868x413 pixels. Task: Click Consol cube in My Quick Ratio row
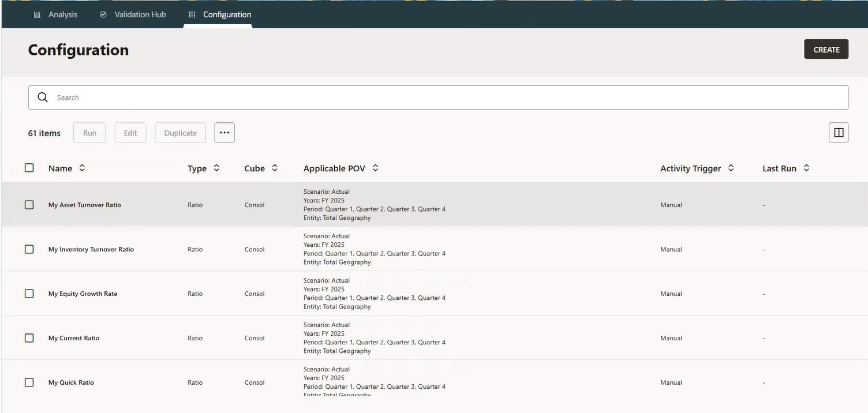point(255,382)
